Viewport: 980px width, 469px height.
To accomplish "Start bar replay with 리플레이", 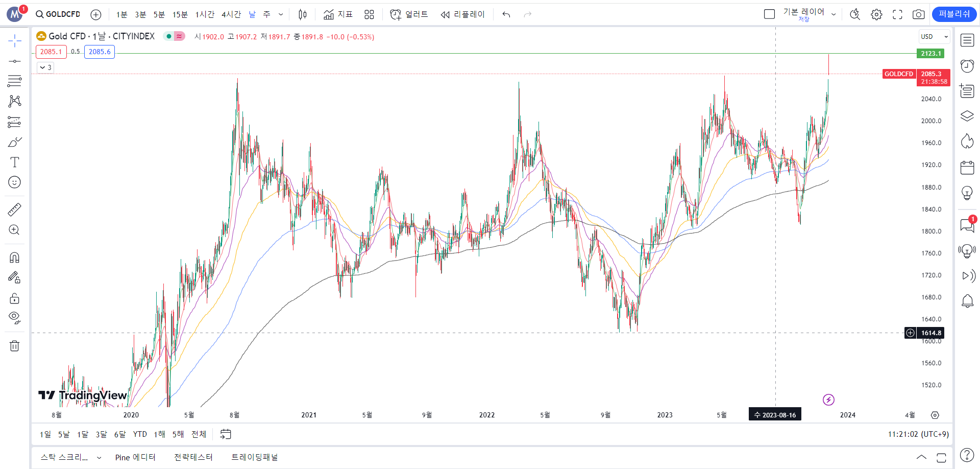I will click(462, 14).
